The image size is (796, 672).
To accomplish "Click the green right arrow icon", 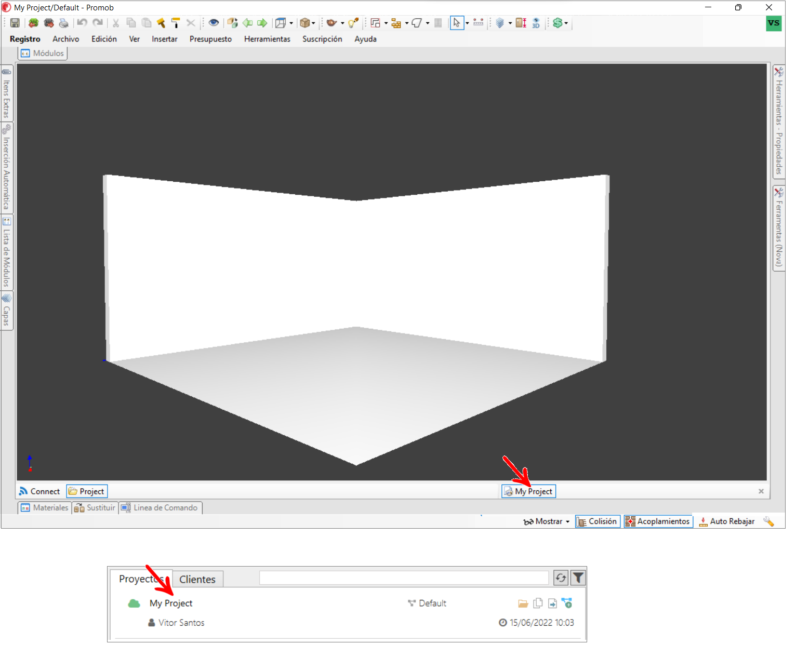I will point(262,23).
